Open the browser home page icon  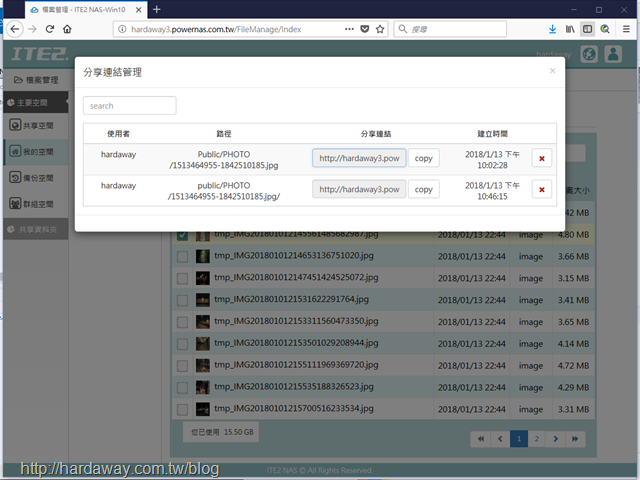coord(67,29)
